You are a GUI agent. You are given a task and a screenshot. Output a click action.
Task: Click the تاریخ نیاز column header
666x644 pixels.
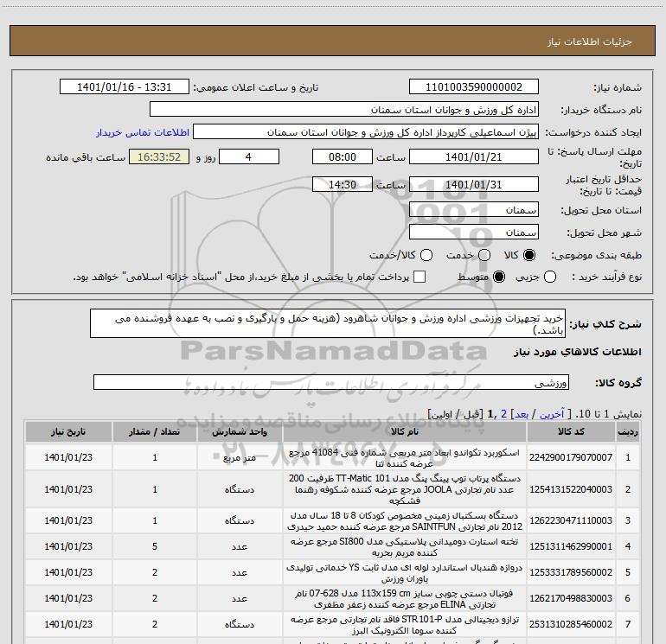point(68,431)
